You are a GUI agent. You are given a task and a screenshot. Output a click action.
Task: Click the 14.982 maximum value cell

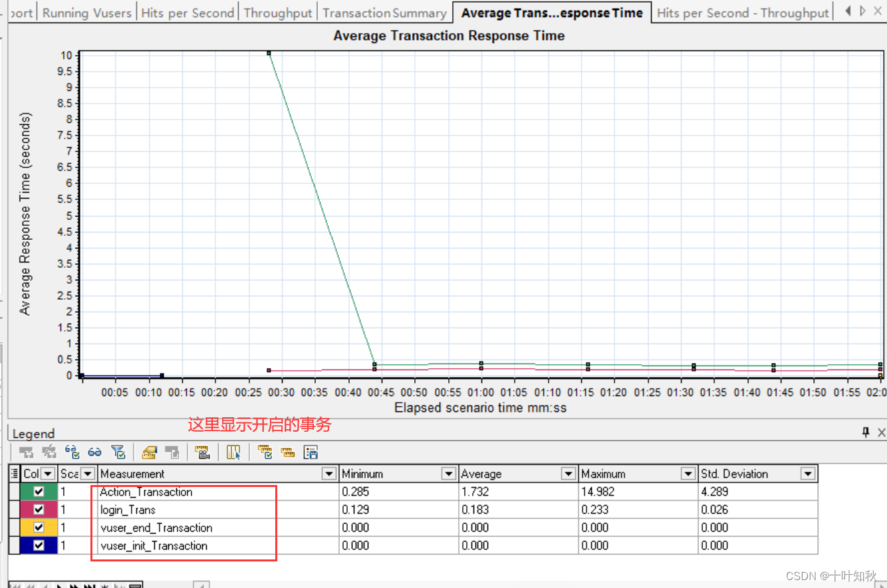pyautogui.click(x=638, y=492)
